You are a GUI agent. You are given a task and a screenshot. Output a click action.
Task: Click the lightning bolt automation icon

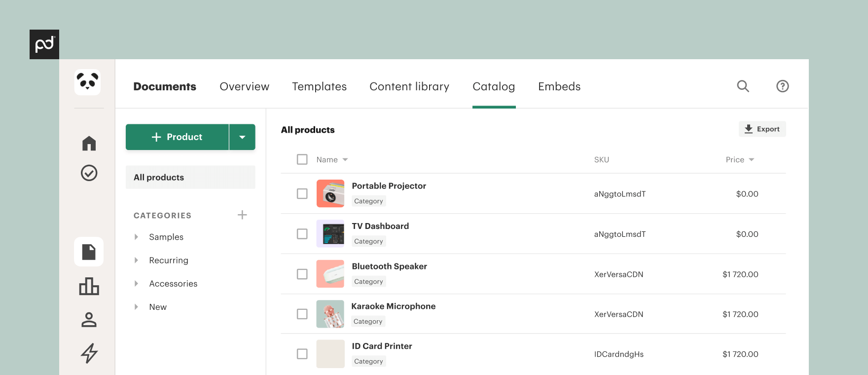(89, 353)
